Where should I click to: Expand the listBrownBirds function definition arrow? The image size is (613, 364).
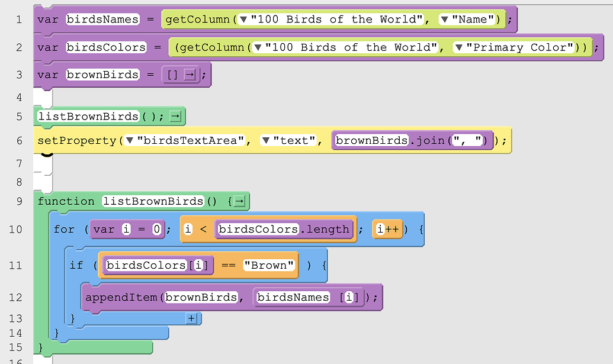pos(239,201)
